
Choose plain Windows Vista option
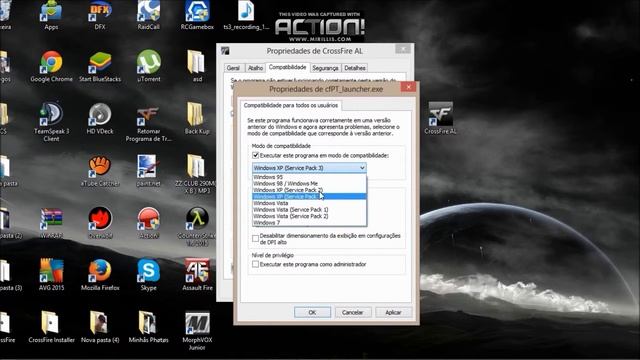click(309, 203)
